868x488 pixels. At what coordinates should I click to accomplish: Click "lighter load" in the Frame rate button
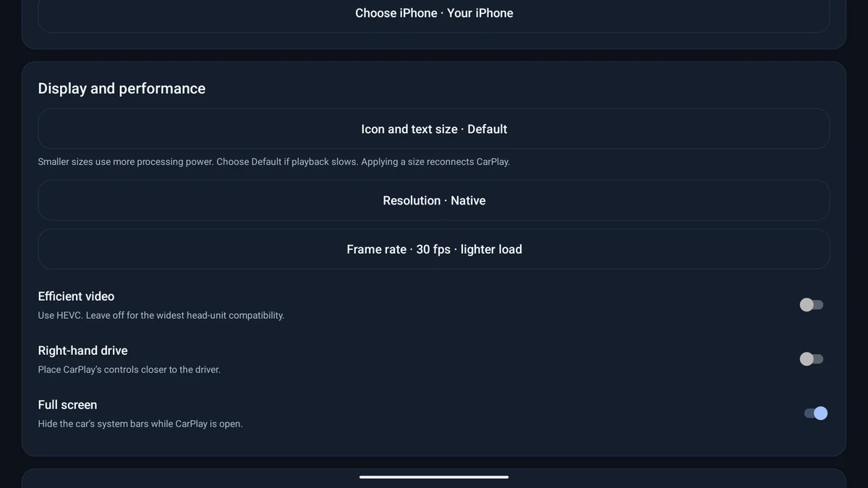491,249
